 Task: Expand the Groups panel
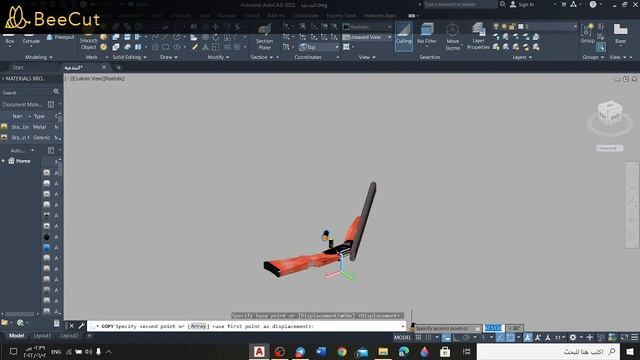[x=593, y=57]
